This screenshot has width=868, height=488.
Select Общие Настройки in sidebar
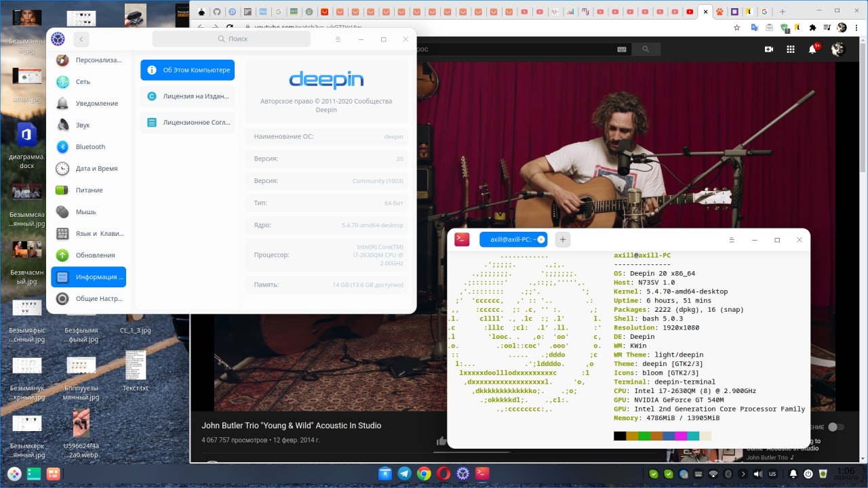point(89,298)
